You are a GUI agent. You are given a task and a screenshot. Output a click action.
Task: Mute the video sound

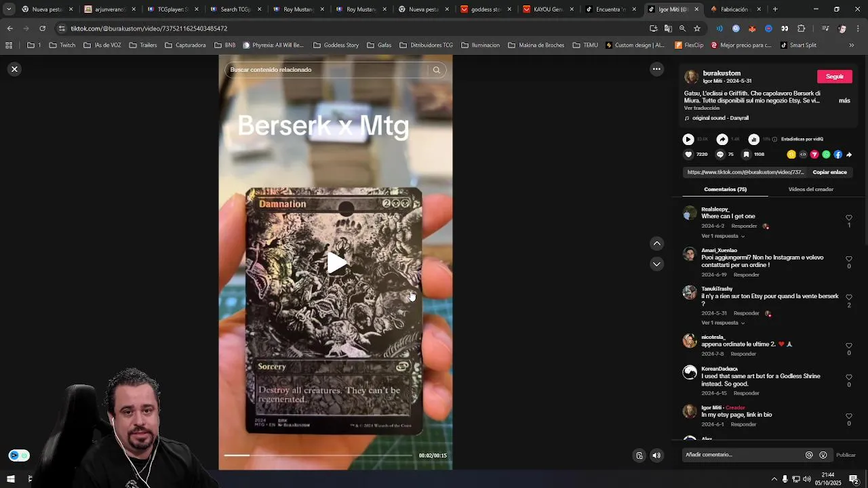656,455
